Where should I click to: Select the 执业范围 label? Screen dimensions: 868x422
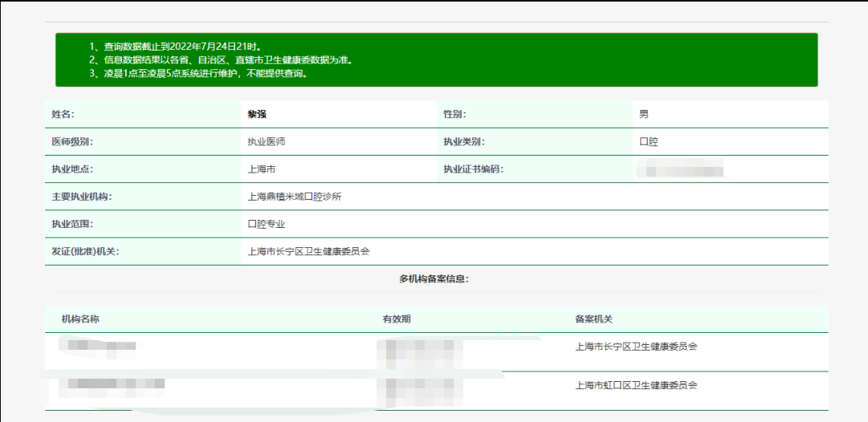[72, 224]
